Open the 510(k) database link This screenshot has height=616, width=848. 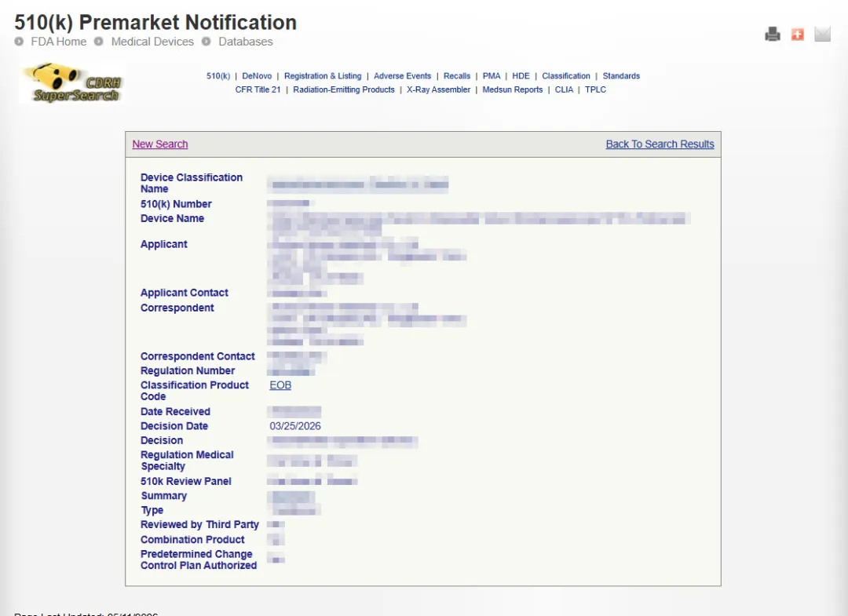point(218,76)
